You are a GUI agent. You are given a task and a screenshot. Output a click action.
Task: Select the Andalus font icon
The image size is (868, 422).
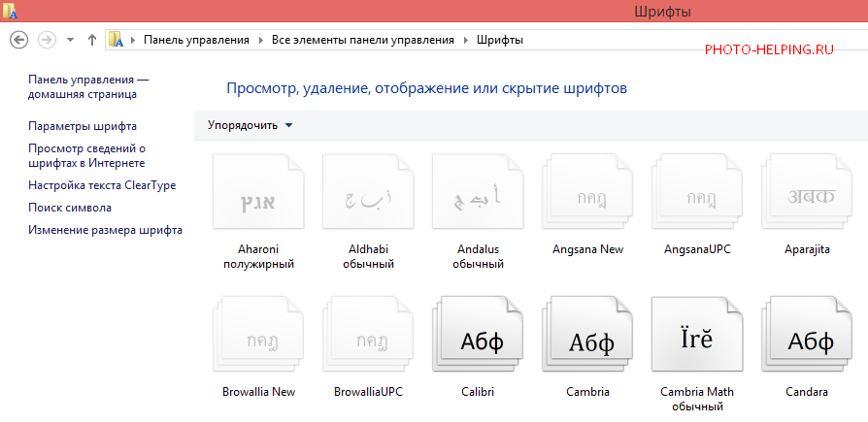coord(478,191)
